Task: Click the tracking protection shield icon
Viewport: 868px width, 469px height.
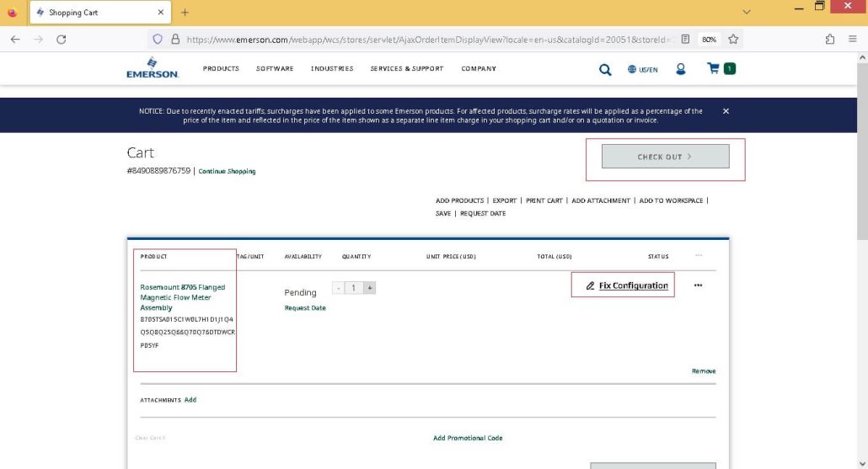Action: tap(158, 40)
